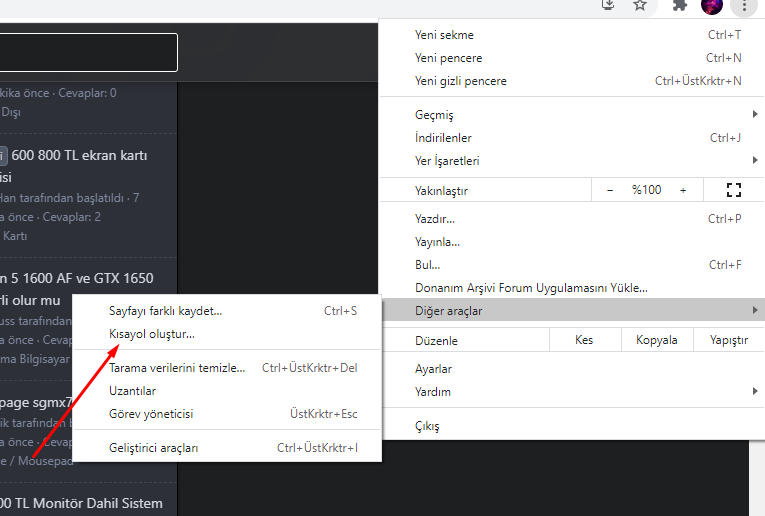Open Görev yöneticisi
Image resolution: width=765 pixels, height=516 pixels.
tap(227, 414)
